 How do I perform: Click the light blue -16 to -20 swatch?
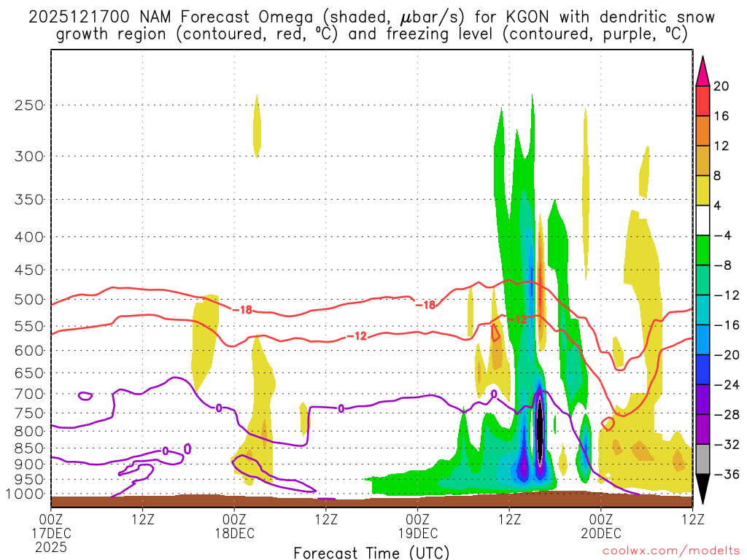[x=703, y=340]
